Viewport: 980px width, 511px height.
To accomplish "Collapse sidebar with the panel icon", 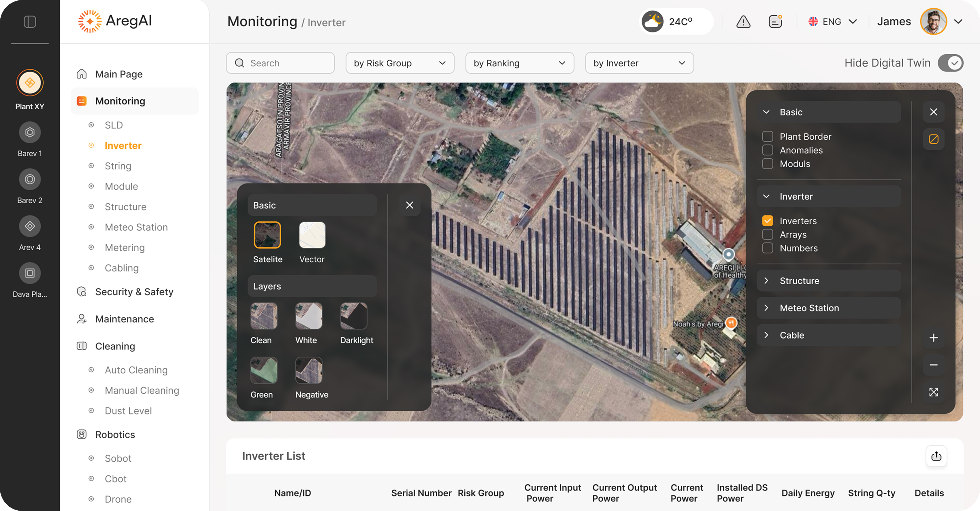I will point(30,22).
